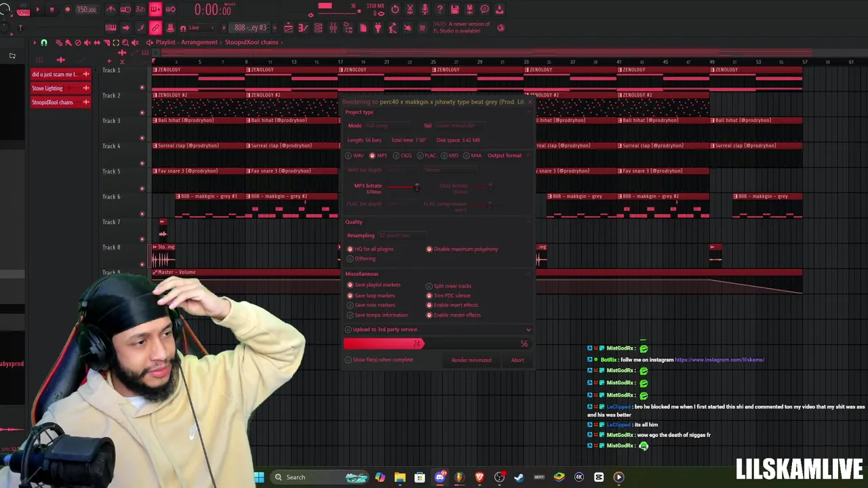Screen dimensions: 868x488
Task: Click Render minimized button
Action: [x=471, y=360]
